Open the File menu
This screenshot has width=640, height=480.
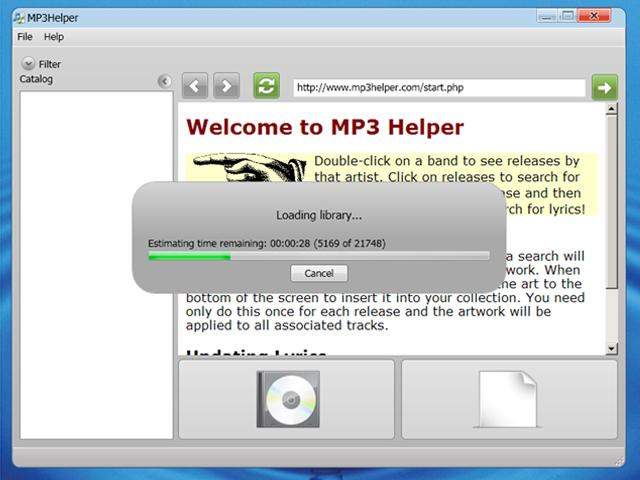tap(25, 37)
